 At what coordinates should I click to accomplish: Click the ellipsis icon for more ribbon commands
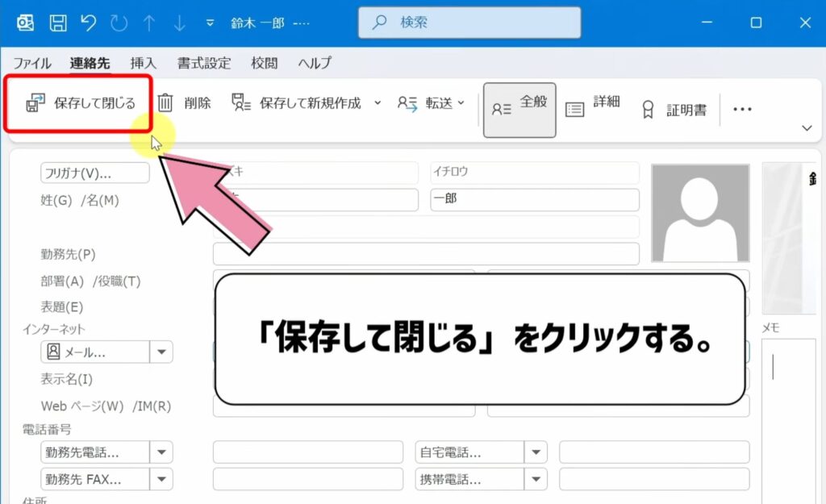pos(742,108)
